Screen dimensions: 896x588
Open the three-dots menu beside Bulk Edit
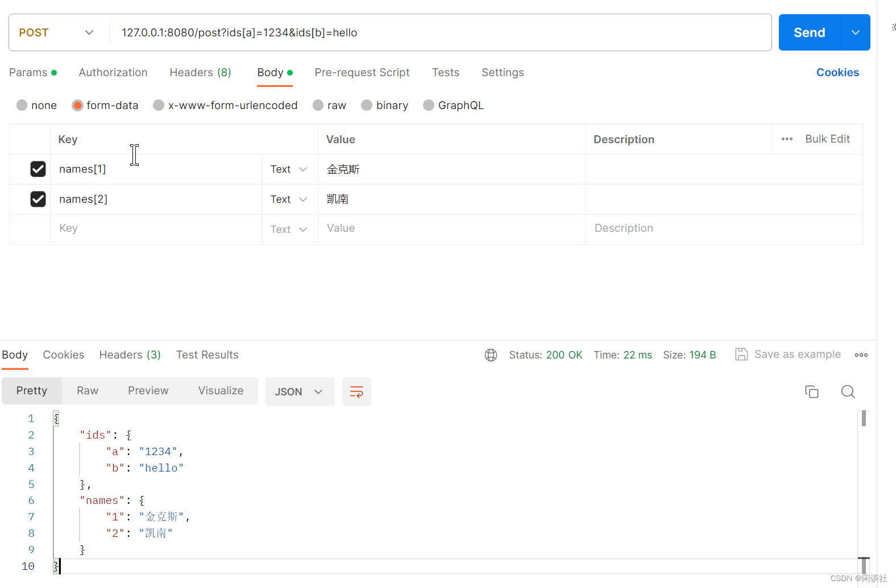coord(787,139)
